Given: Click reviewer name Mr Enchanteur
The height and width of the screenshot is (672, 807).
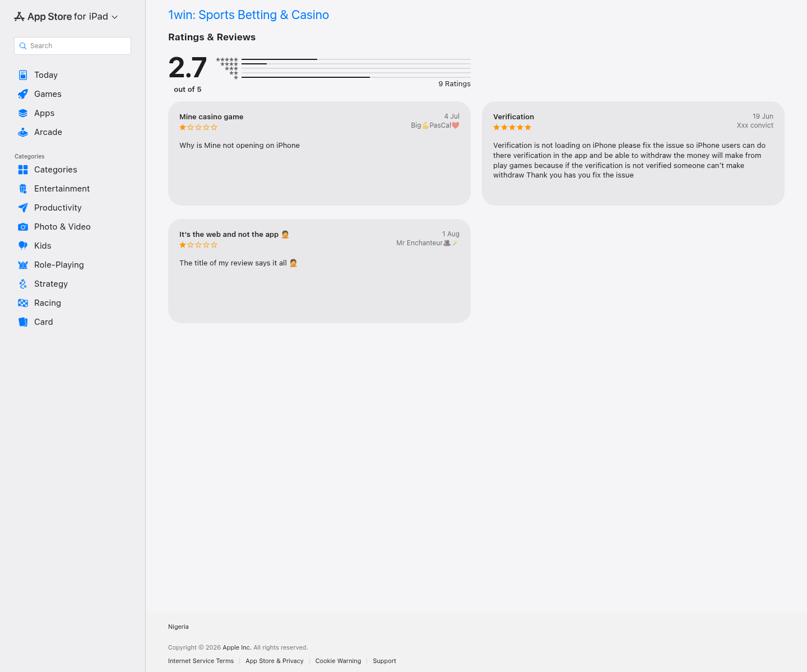Looking at the screenshot, I should click(428, 243).
